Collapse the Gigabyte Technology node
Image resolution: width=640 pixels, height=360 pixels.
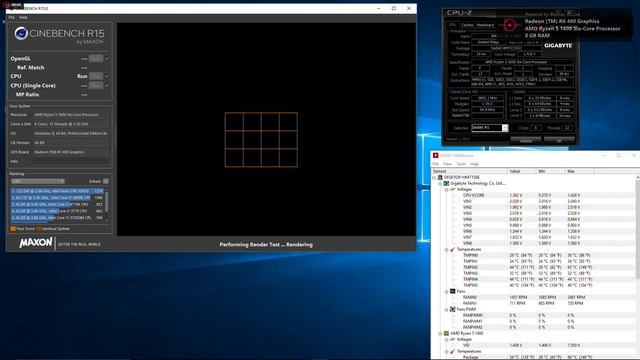coord(441,184)
